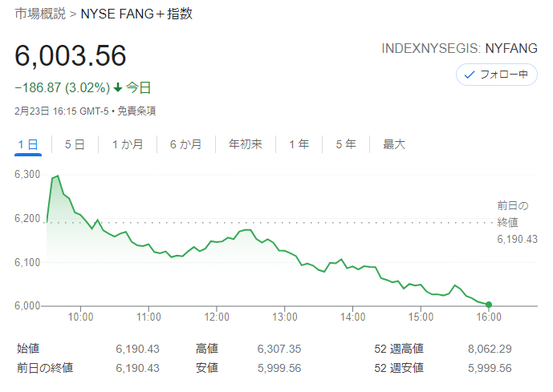Click the 前日の終値 label in stats table
This screenshot has height=392, width=553.
45,368
